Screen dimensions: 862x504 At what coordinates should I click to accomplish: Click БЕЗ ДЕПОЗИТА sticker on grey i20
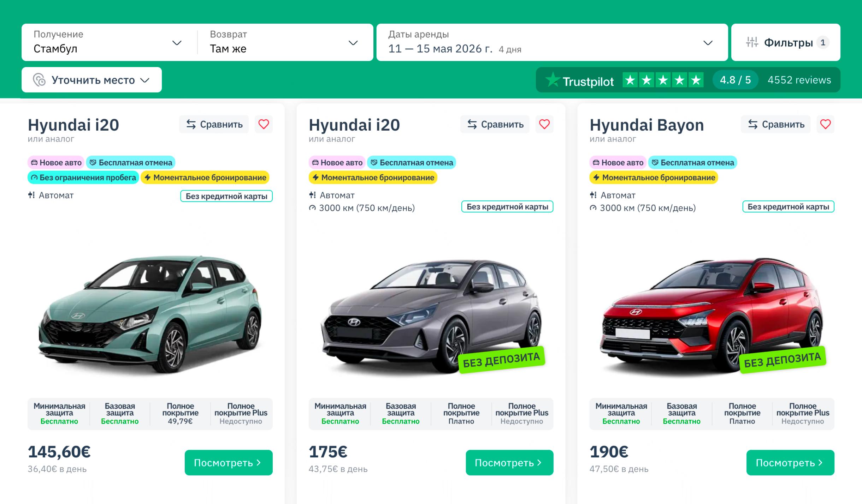click(x=502, y=360)
